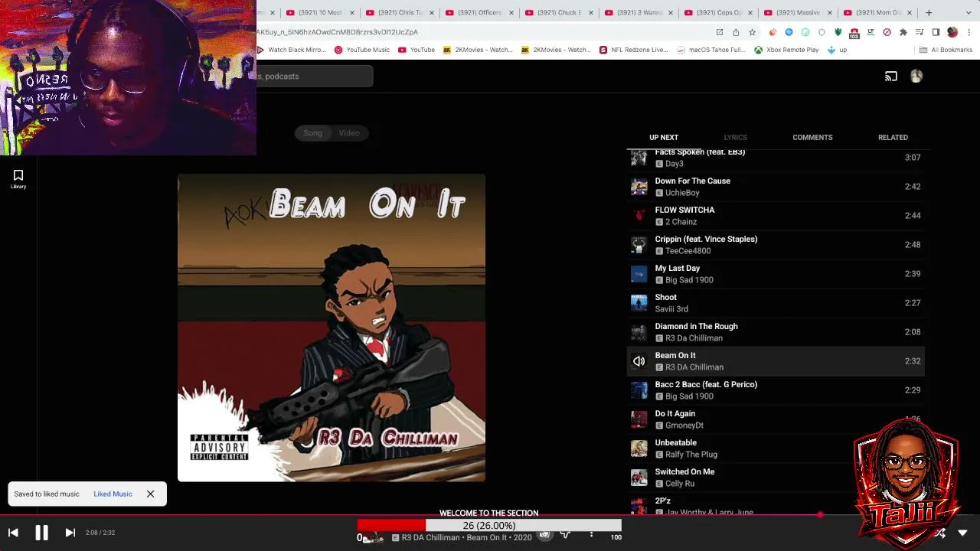Bookmark this page with the star icon

tap(752, 32)
